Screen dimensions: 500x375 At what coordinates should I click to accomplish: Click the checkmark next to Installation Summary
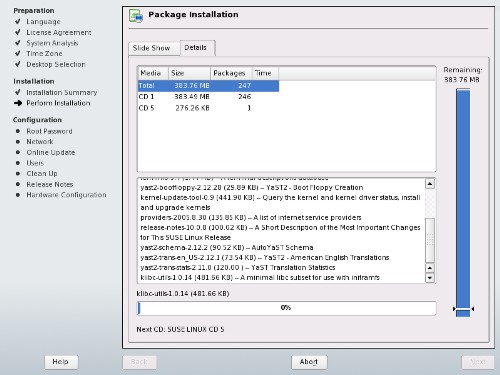pyautogui.click(x=18, y=92)
